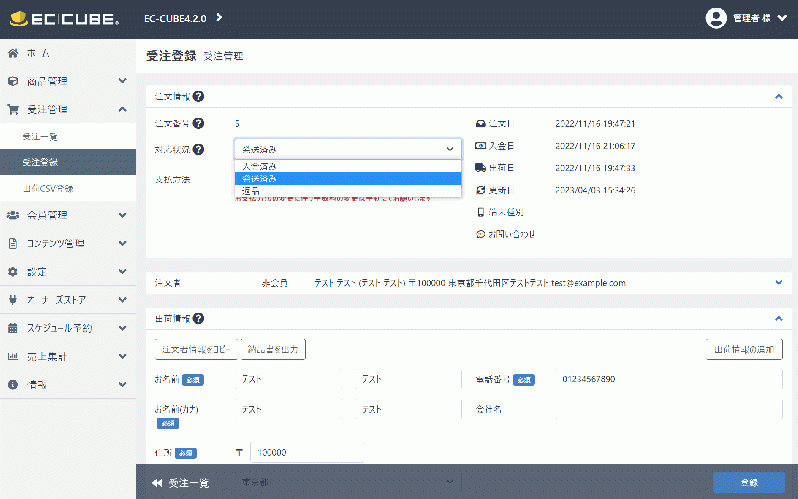Click the EC-CUBE logo in the header
Screen dimensions: 798x499
click(65, 19)
